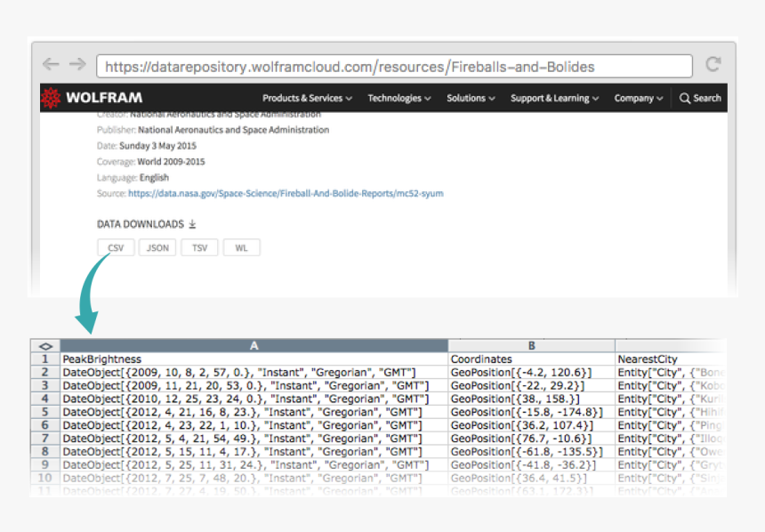Select spreadsheet column B header

tap(532, 345)
